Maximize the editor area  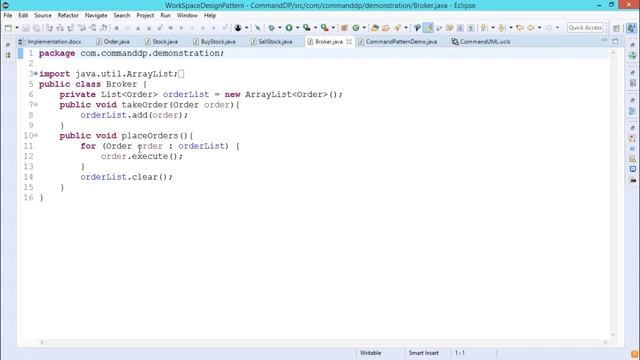(x=616, y=41)
